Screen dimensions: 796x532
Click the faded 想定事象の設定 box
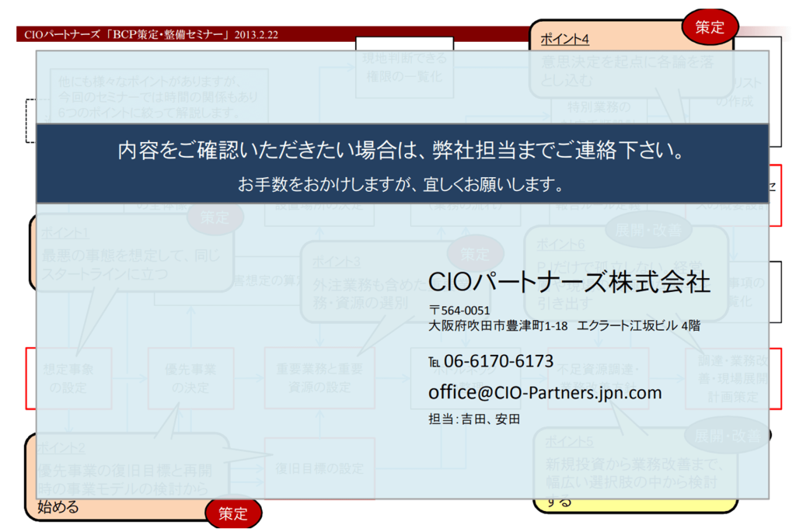coord(68,378)
